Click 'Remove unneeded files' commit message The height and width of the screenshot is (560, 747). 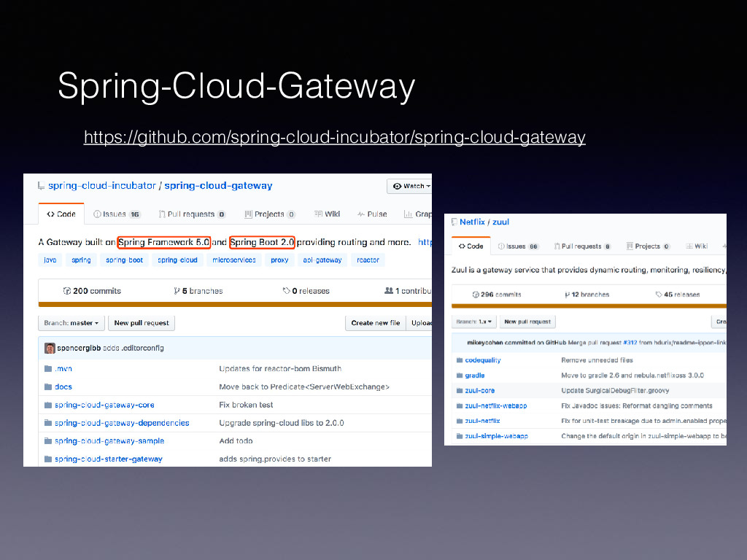point(597,360)
